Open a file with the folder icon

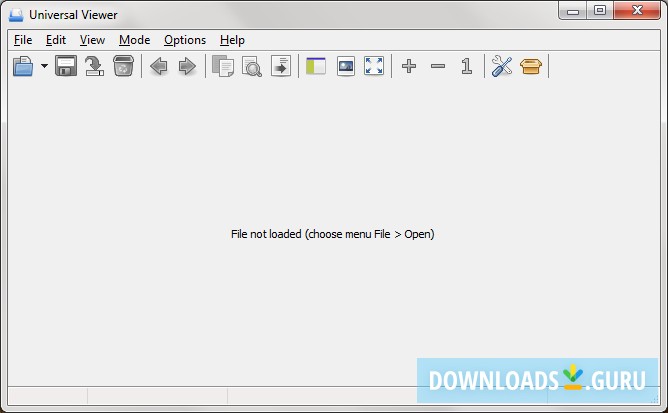pyautogui.click(x=23, y=66)
